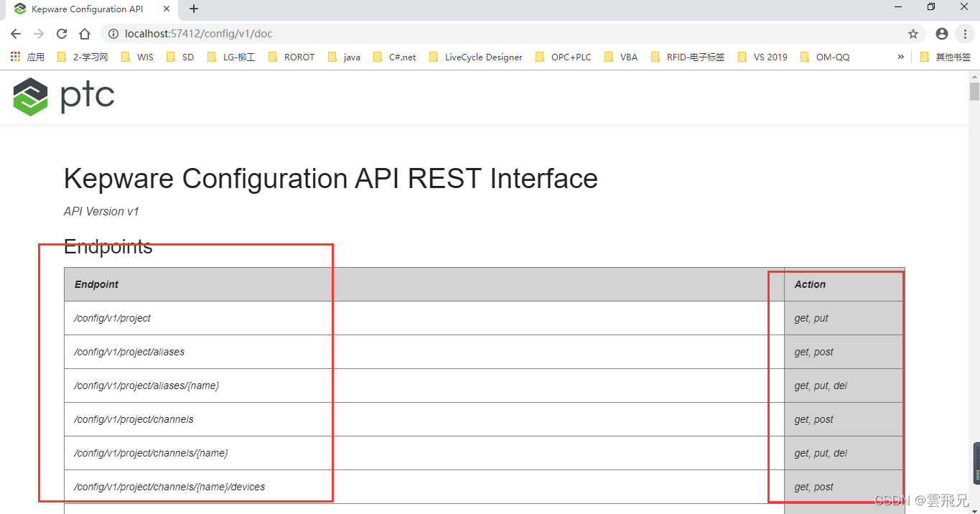Click the 应用 apps label

tap(36, 57)
